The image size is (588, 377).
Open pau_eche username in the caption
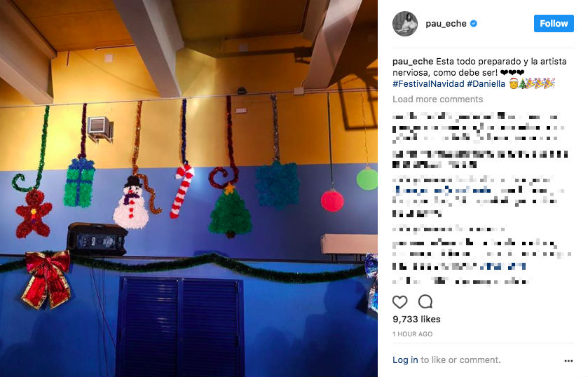coord(413,62)
